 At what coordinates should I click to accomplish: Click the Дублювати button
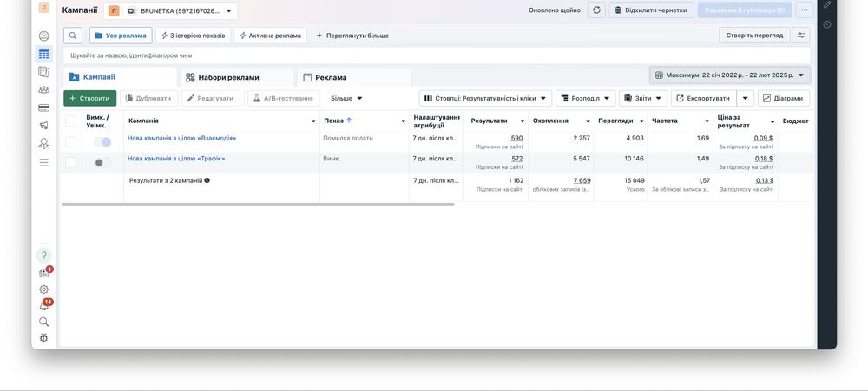149,99
